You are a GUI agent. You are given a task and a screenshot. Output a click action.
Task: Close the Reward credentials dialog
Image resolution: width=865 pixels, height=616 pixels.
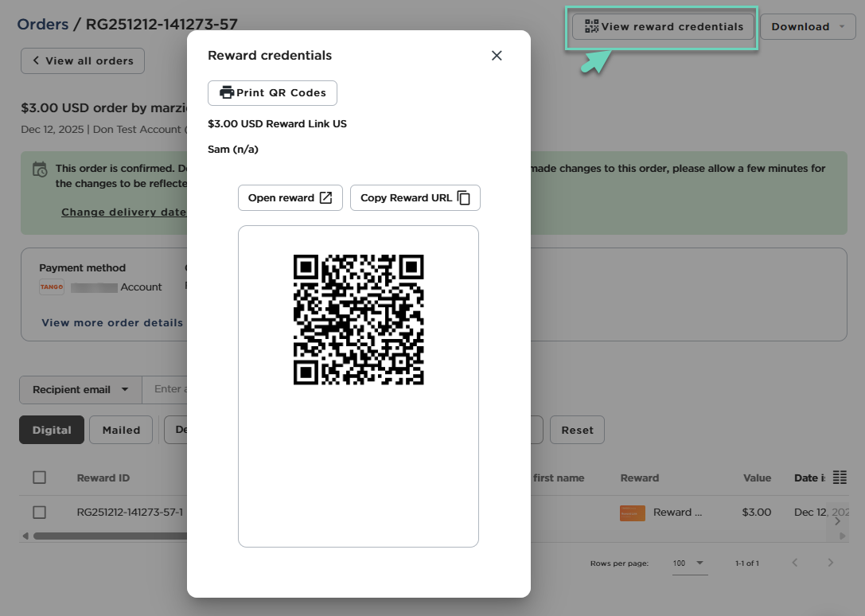(x=497, y=56)
